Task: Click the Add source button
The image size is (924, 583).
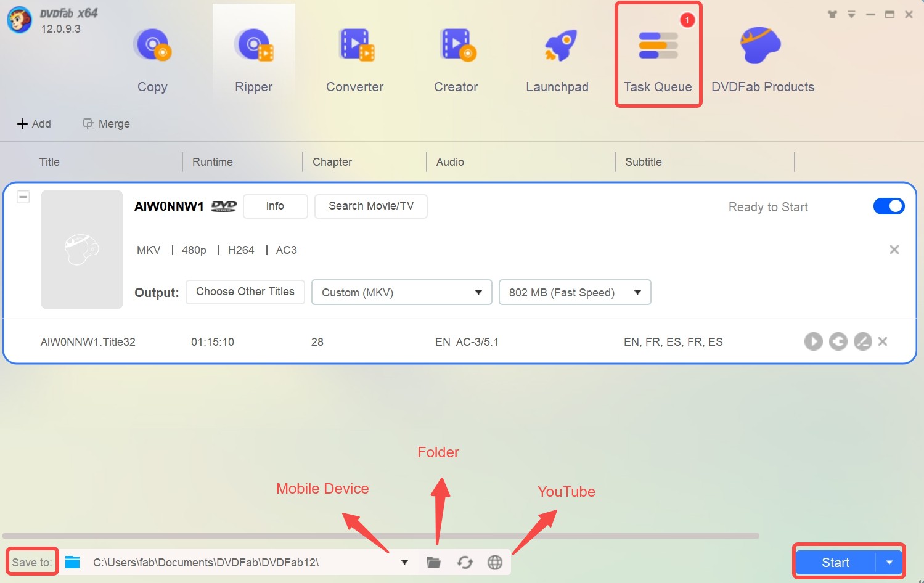Action: coord(34,124)
